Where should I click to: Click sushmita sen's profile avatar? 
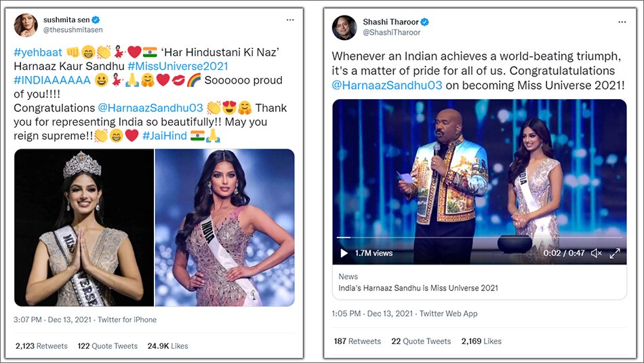pyautogui.click(x=26, y=25)
